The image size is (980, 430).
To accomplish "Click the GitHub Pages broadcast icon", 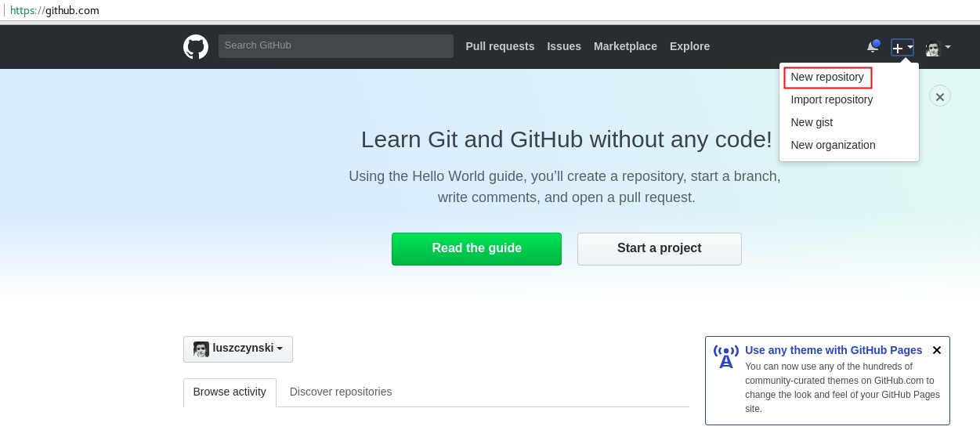I will pyautogui.click(x=726, y=356).
